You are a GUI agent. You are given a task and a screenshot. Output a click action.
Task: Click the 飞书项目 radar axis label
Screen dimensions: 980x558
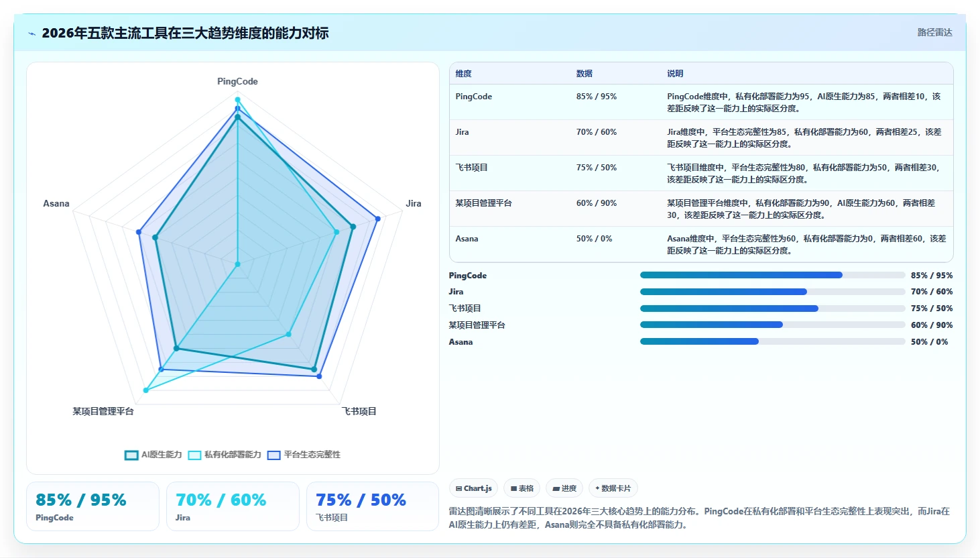[x=359, y=411]
